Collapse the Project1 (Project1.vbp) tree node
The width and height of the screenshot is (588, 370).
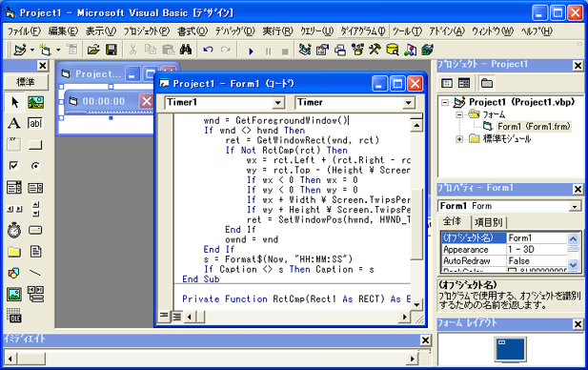pyautogui.click(x=445, y=102)
